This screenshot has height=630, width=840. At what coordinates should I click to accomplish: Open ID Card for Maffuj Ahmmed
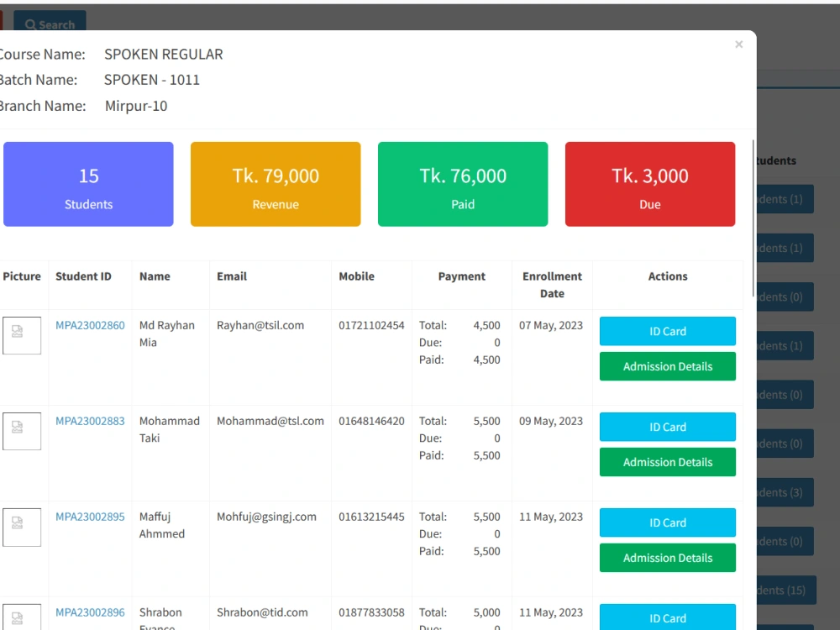click(x=668, y=522)
